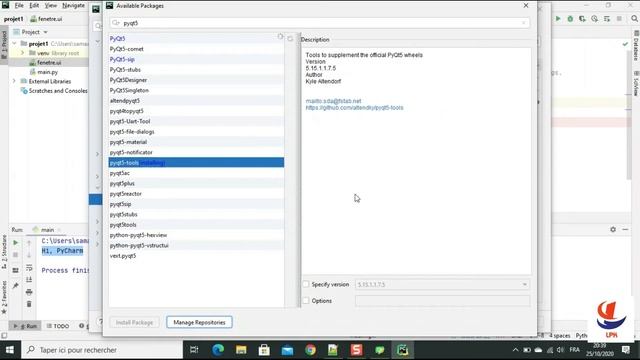Image resolution: width=640 pixels, height=360 pixels.
Task: Select python-pyqt5-hexview package
Action: pos(196,235)
